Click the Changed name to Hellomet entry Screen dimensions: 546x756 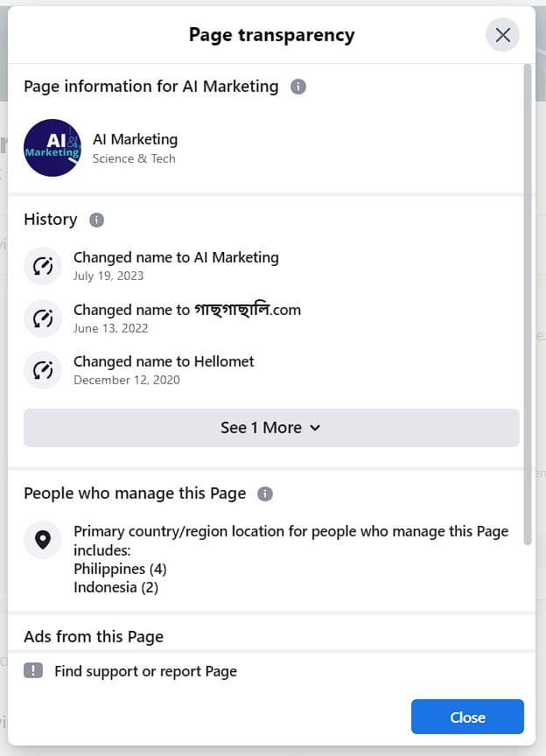(164, 361)
